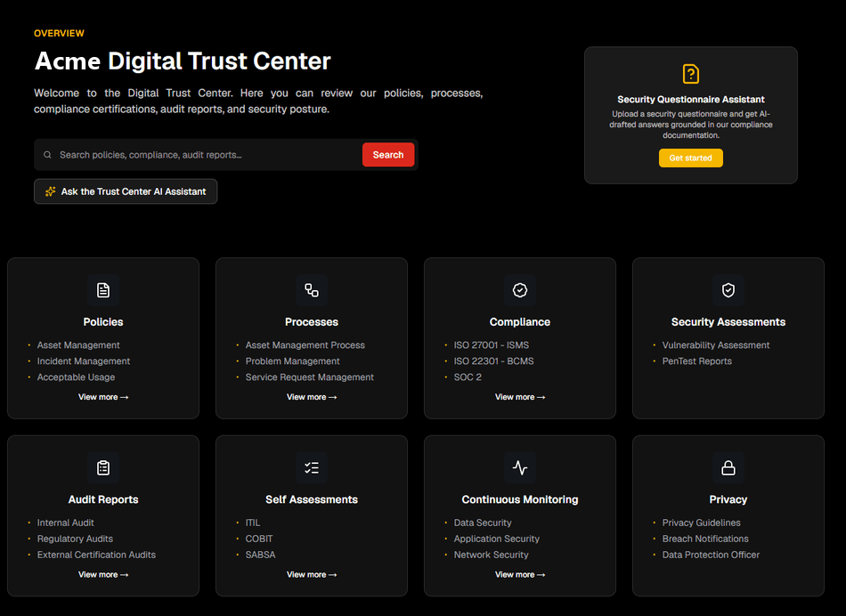
Task: Click the Continuous Monitoring pulse icon
Action: coord(519,467)
